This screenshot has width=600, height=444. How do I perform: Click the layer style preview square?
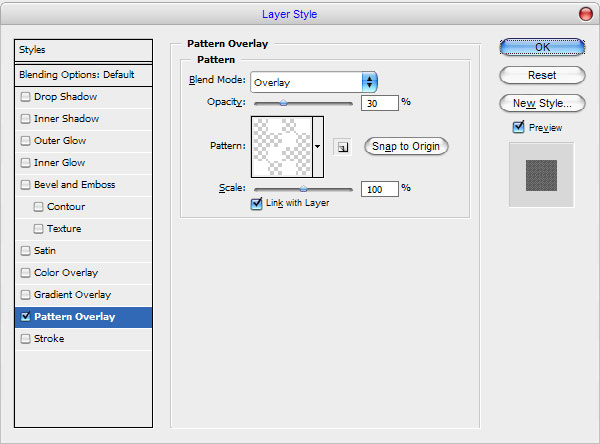pos(541,175)
